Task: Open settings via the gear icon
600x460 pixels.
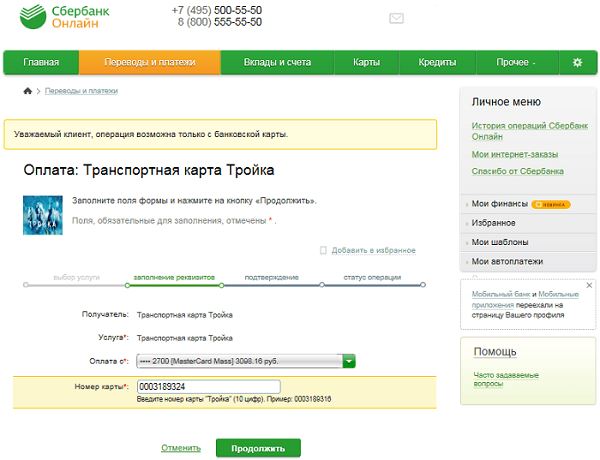Action: (x=577, y=62)
